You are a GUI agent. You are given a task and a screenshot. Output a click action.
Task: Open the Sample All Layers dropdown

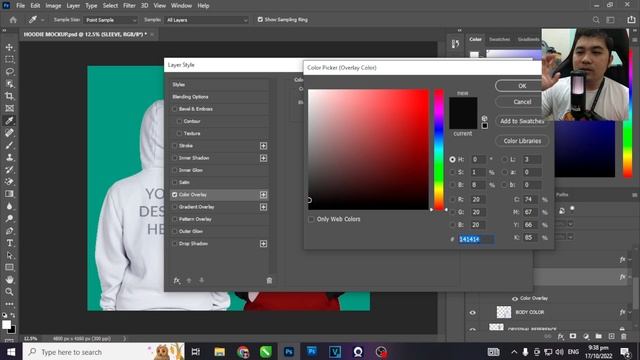(x=206, y=20)
